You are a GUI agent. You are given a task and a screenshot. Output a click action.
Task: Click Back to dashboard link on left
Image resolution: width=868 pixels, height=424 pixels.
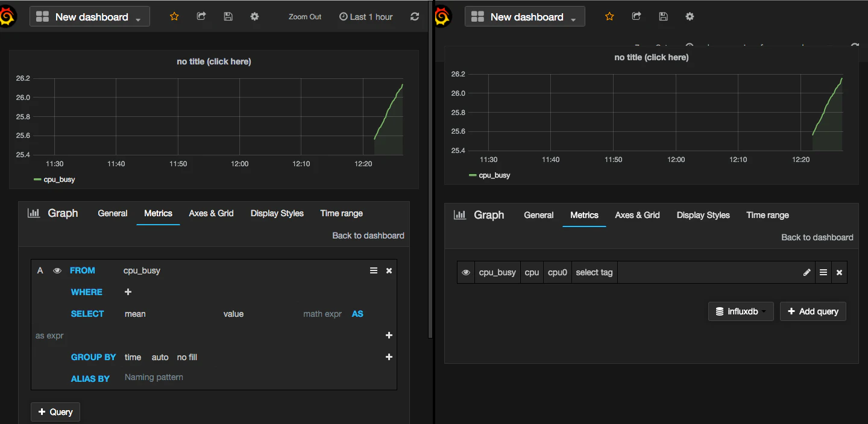[x=368, y=235]
